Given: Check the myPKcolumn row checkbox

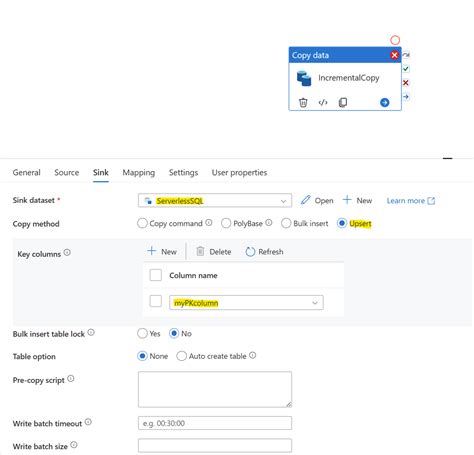Looking at the screenshot, I should point(156,301).
